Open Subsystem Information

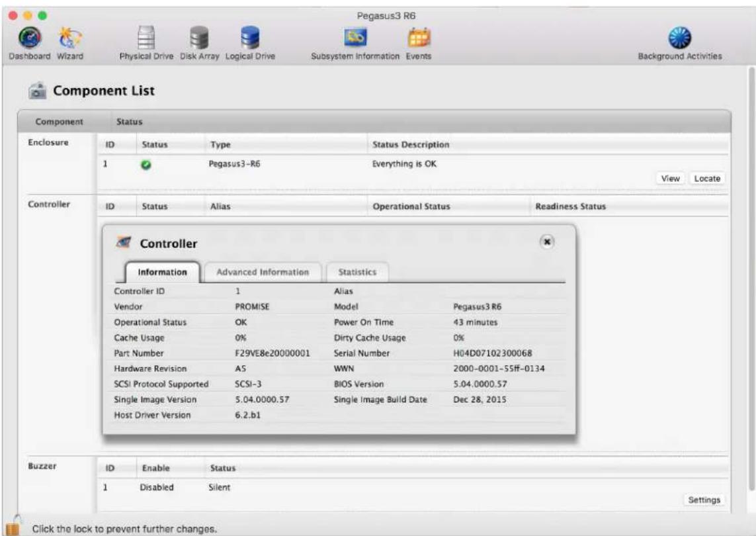click(x=355, y=38)
